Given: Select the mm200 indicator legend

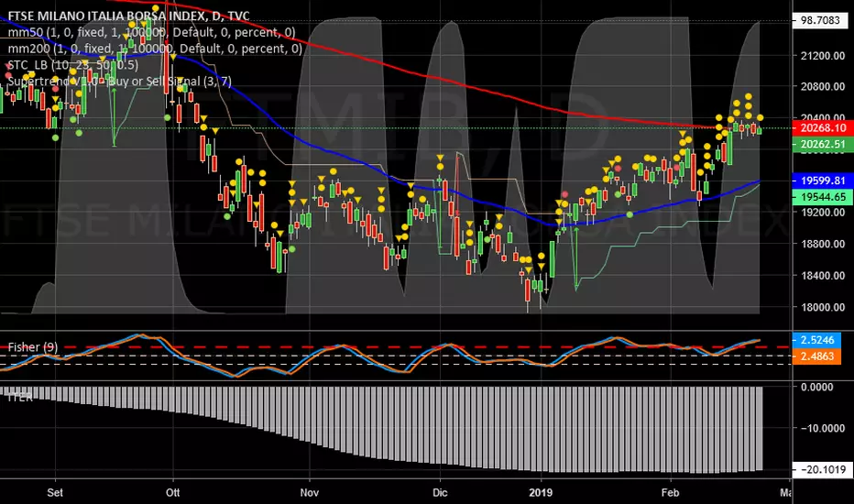Looking at the screenshot, I should [155, 49].
